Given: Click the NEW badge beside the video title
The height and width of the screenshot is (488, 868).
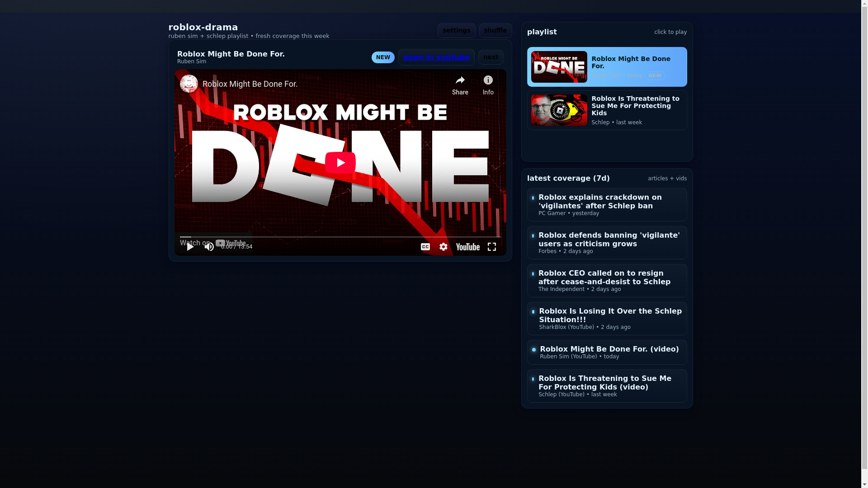Looking at the screenshot, I should point(383,57).
